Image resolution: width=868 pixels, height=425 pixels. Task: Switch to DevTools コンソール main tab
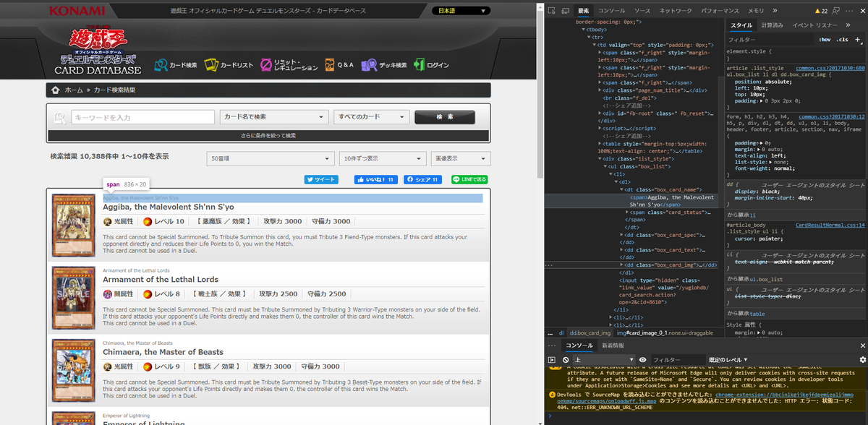(611, 11)
